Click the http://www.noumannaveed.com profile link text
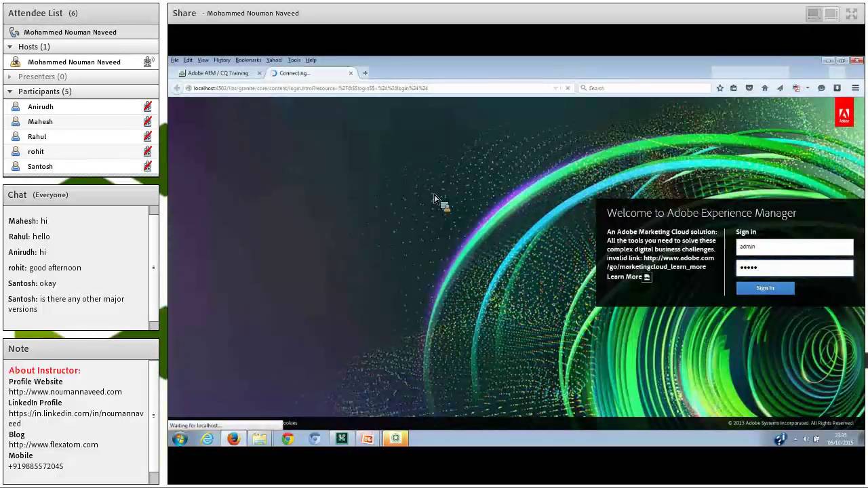Screen dimensions: 868x488 pyautogui.click(x=65, y=392)
